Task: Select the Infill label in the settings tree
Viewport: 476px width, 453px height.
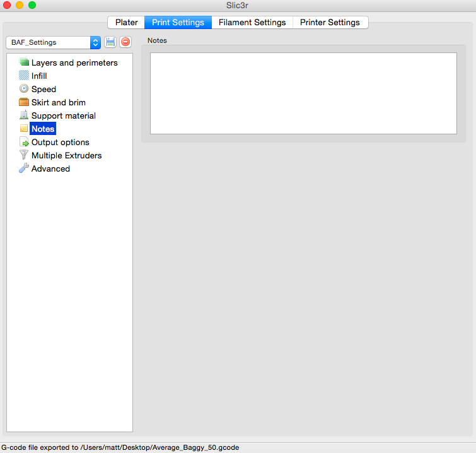Action: [39, 76]
